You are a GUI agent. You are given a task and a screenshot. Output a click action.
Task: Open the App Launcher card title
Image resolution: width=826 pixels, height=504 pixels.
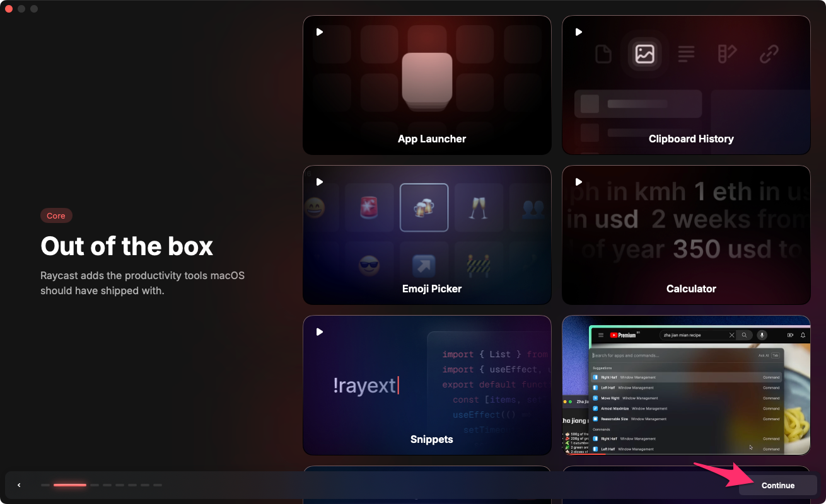[432, 139]
